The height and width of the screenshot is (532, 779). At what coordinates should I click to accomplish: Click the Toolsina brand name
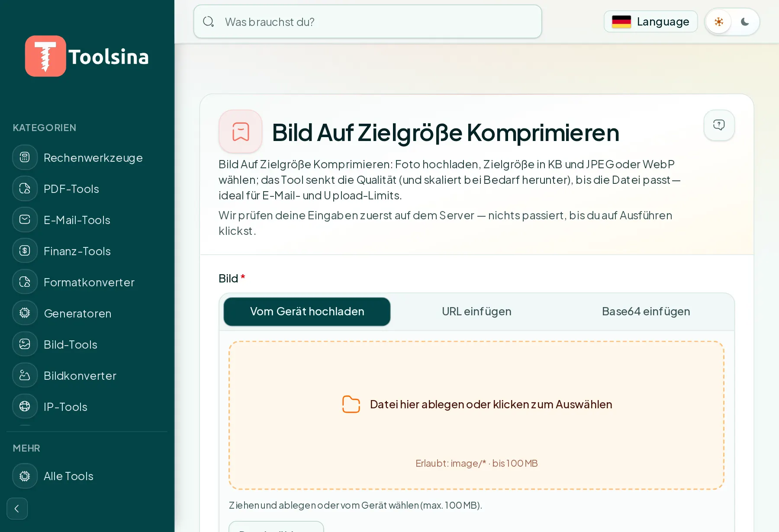click(109, 57)
